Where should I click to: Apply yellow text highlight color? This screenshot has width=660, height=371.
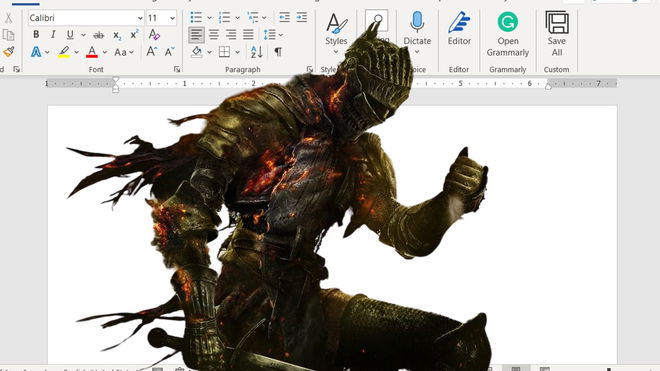pos(64,52)
